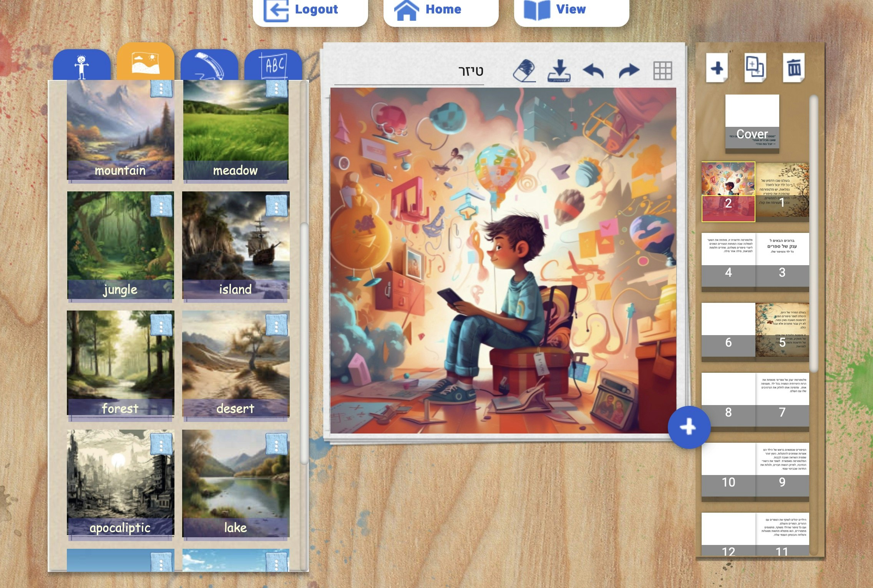Choose the desert background
This screenshot has width=873, height=588.
tap(236, 364)
